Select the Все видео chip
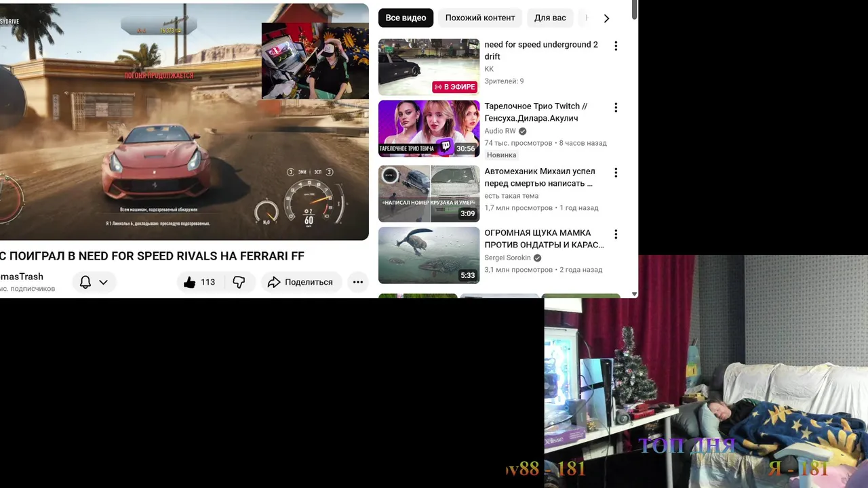The width and height of the screenshot is (868, 488). (x=406, y=18)
